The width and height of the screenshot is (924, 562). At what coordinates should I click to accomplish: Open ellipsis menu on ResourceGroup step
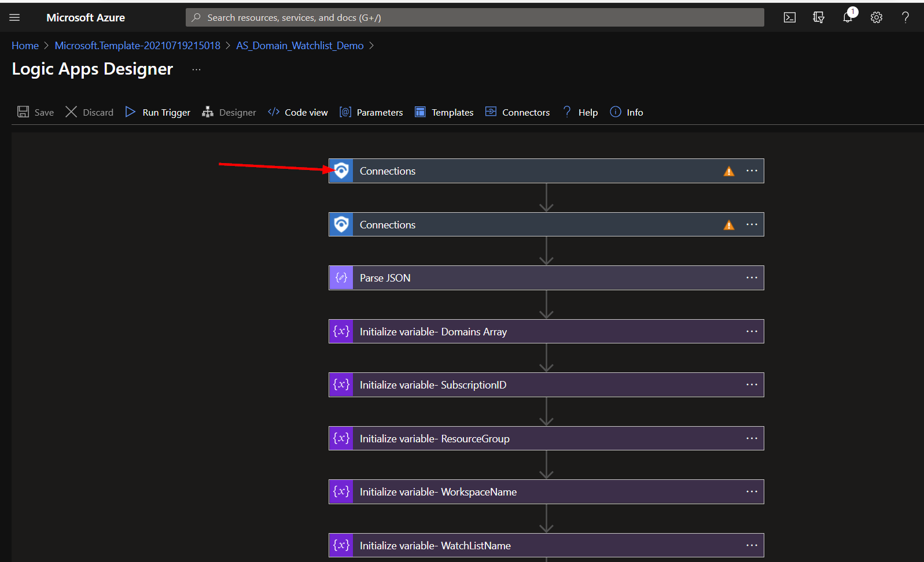pyautogui.click(x=752, y=438)
